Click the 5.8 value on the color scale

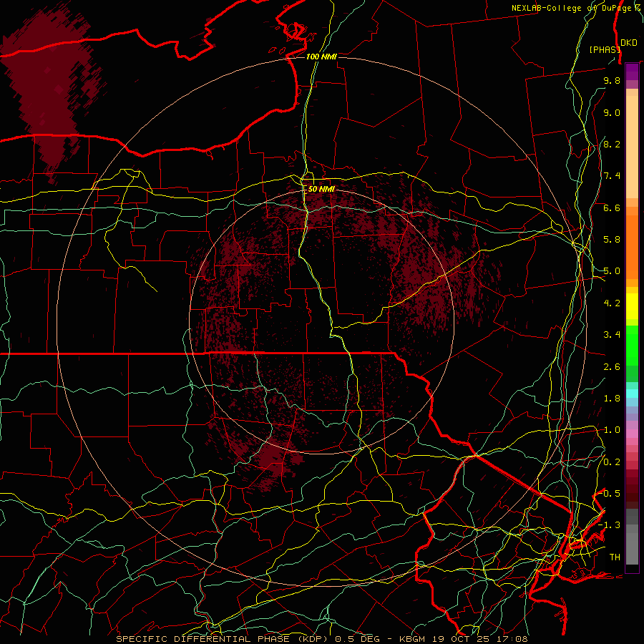click(612, 240)
